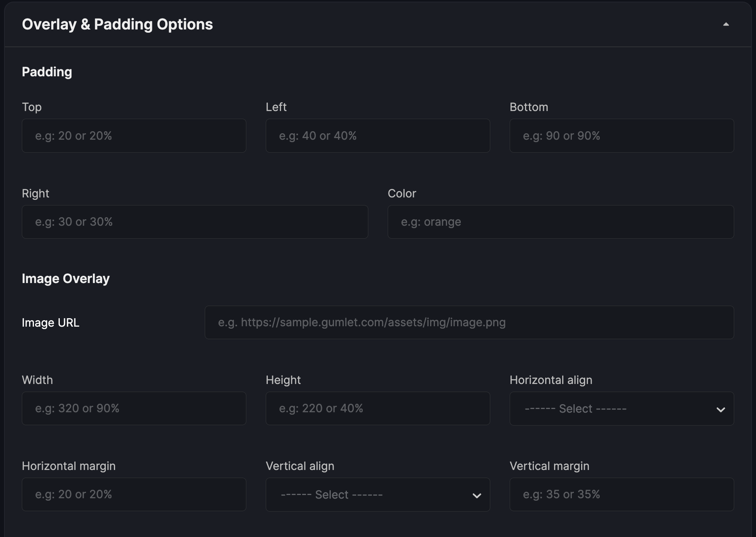The height and width of the screenshot is (537, 756).
Task: Click the Image URL input field
Action: point(469,322)
